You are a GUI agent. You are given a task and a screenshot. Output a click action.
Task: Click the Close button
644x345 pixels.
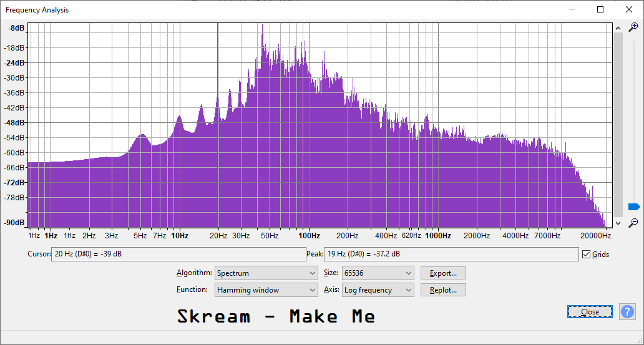click(x=590, y=312)
